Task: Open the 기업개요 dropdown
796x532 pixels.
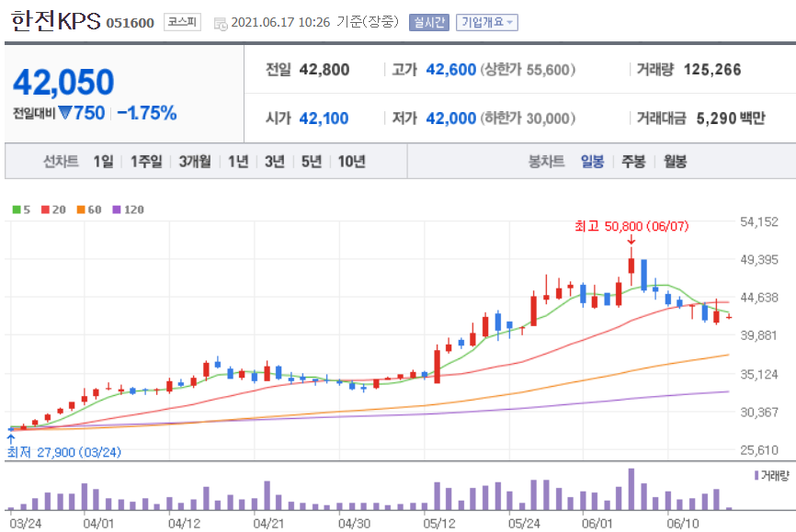Action: 487,22
